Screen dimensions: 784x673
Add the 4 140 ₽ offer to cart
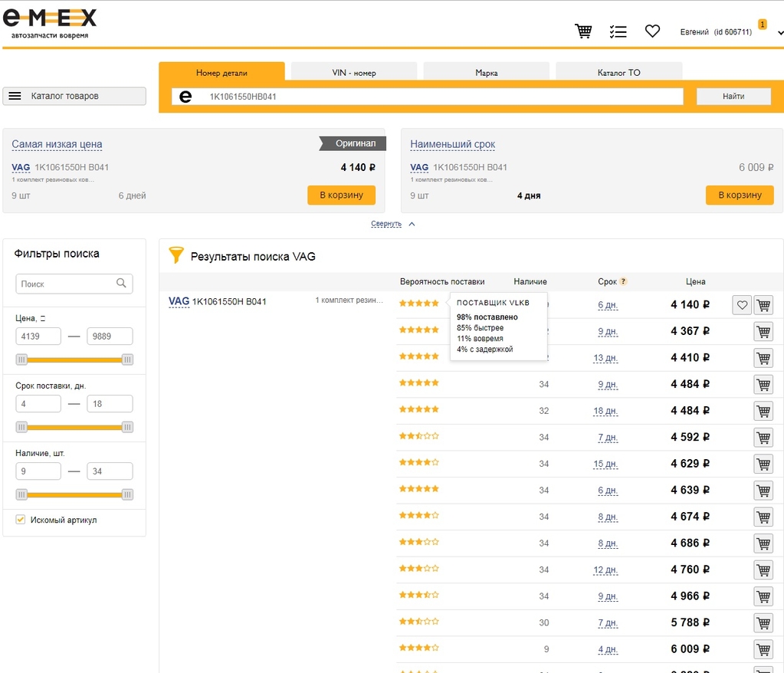763,304
